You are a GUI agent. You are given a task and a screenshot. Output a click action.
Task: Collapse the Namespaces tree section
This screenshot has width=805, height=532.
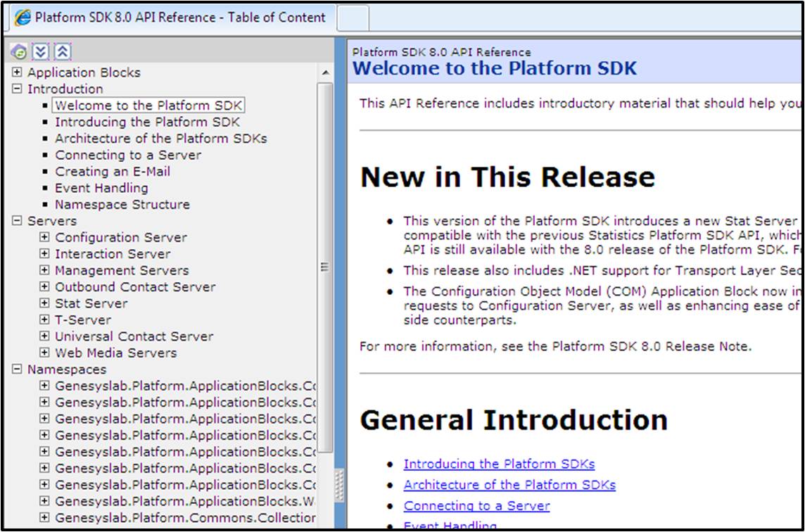17,369
